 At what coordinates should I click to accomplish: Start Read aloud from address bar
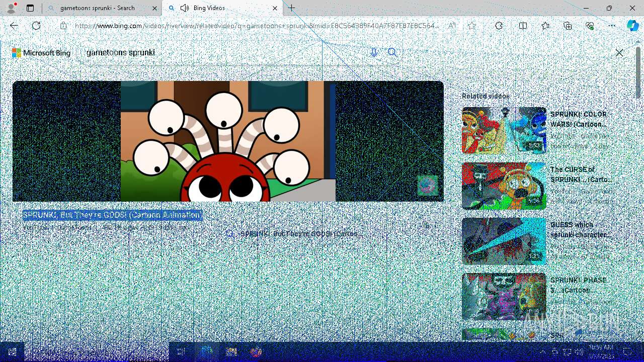click(x=452, y=26)
